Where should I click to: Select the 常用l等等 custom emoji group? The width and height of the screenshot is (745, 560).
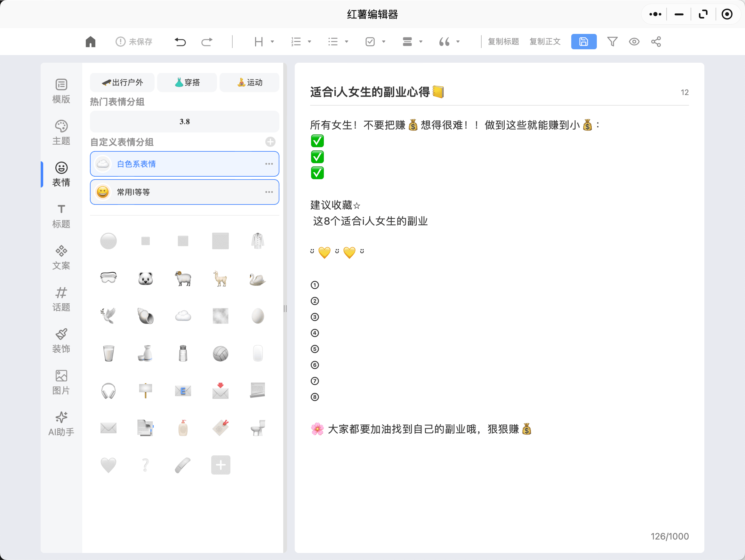click(x=184, y=192)
